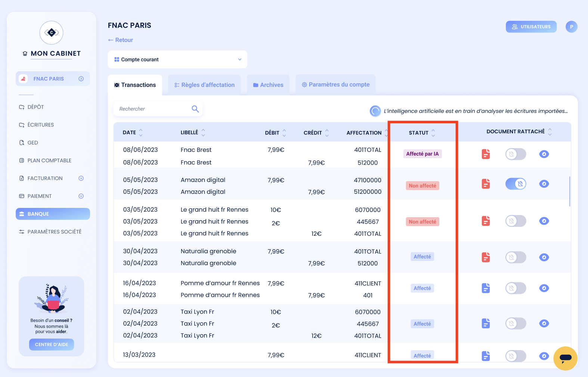Sort by Débit column
This screenshot has width=588, height=377.
tap(284, 133)
